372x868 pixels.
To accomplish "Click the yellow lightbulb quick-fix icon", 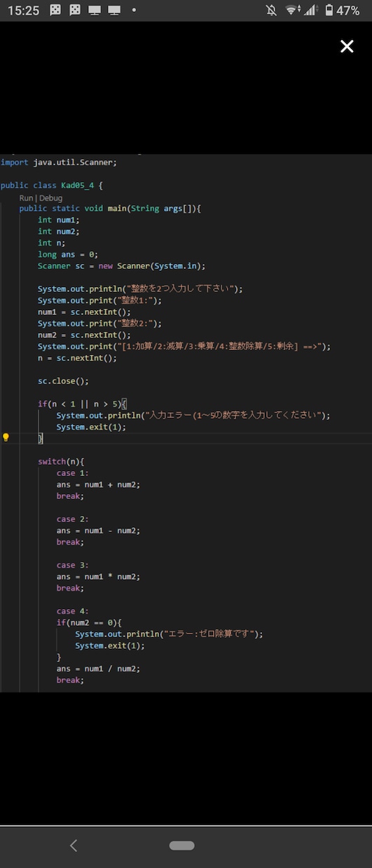I will click(6, 437).
